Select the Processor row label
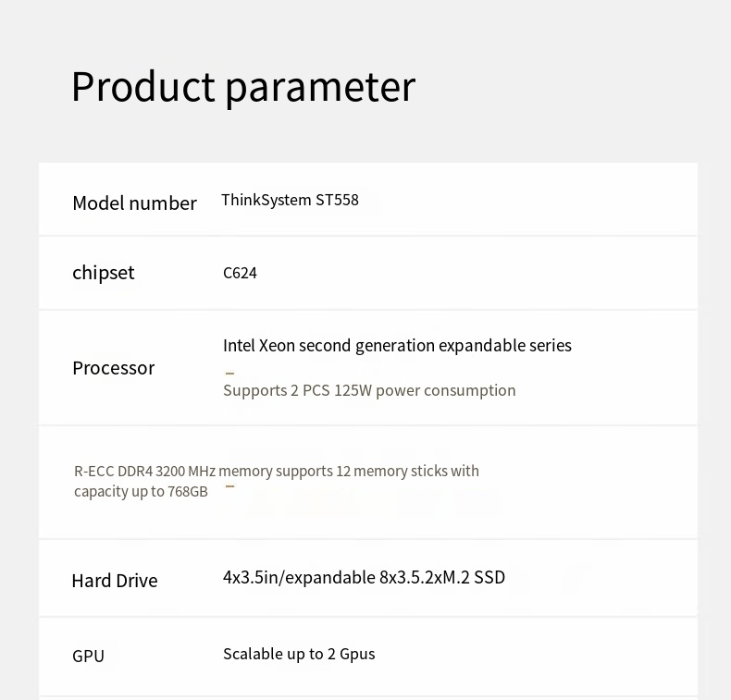731x700 pixels. 113,368
